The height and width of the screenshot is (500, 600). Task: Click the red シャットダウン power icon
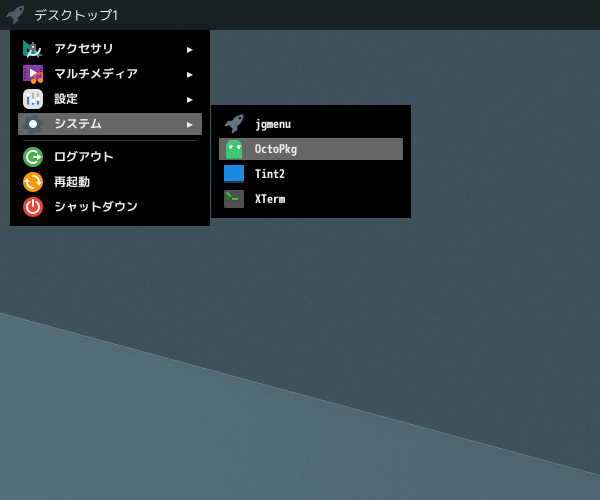click(x=33, y=207)
